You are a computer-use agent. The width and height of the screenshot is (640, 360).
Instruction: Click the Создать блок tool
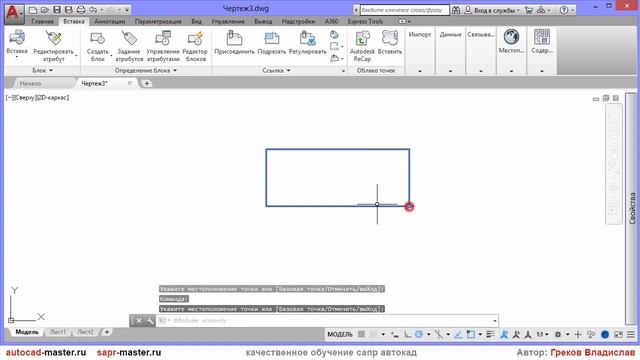point(98,46)
